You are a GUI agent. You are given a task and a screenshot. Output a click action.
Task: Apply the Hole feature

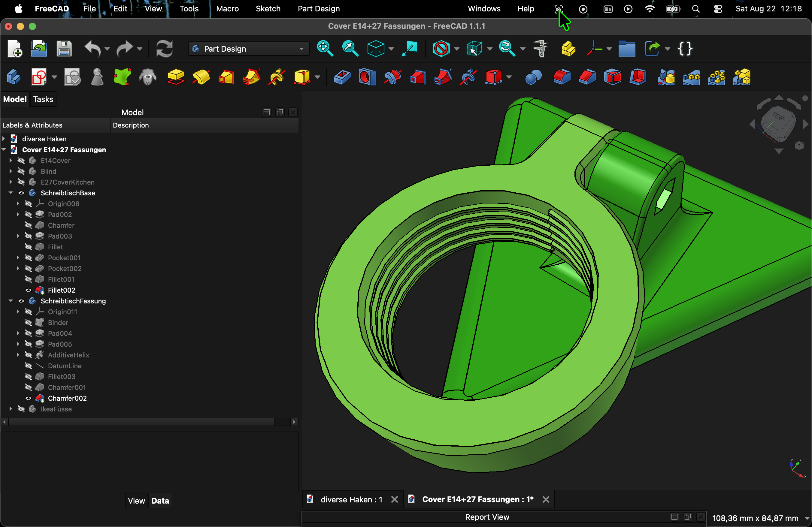[367, 77]
